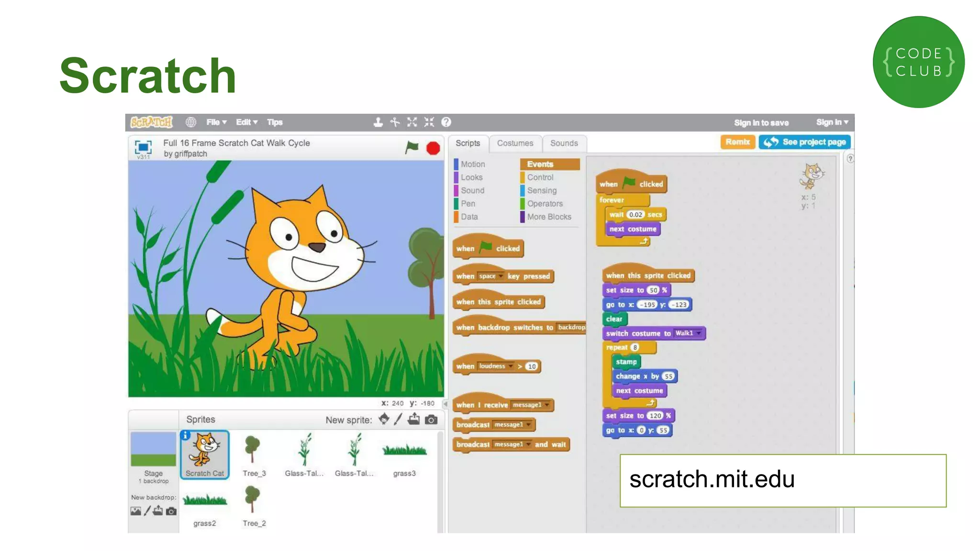This screenshot has width=980, height=551.
Task: Paint new sprite with brush icon
Action: click(x=398, y=419)
